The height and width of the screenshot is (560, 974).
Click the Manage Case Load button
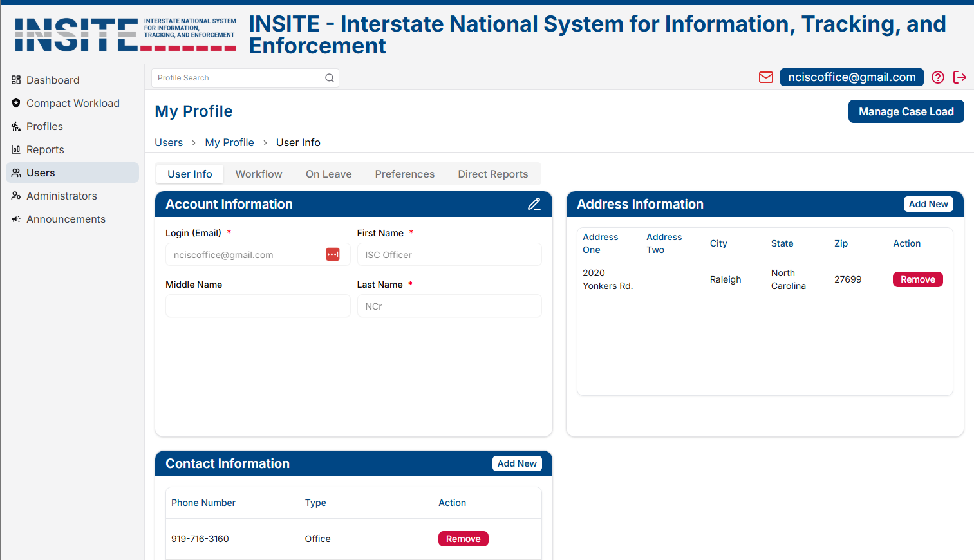point(906,111)
